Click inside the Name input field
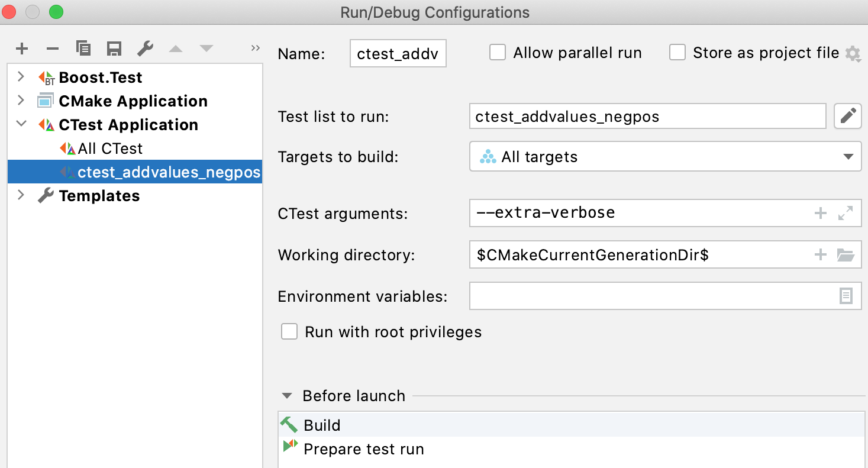Viewport: 868px width, 468px height. click(x=398, y=53)
